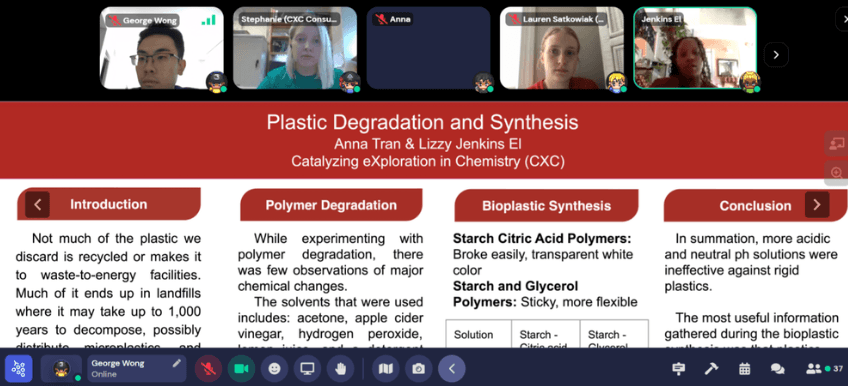Collapse the bottom toolbar chevron

(452, 369)
